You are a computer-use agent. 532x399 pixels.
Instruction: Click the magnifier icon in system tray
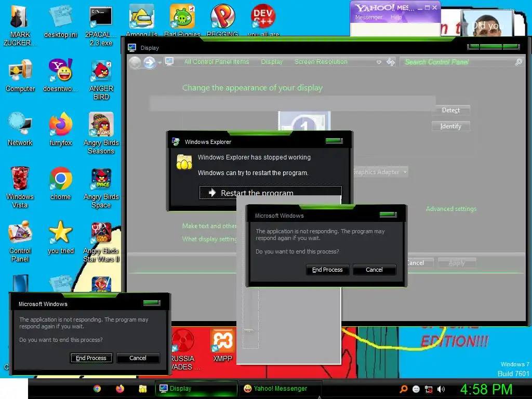403,390
